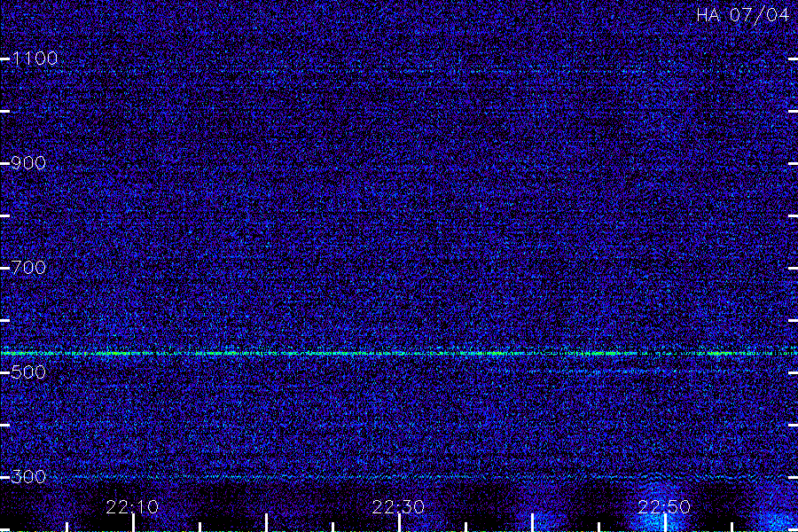Screen dimensions: 798x532
Task: Click the tick mark below 22:10
Action: point(133,523)
